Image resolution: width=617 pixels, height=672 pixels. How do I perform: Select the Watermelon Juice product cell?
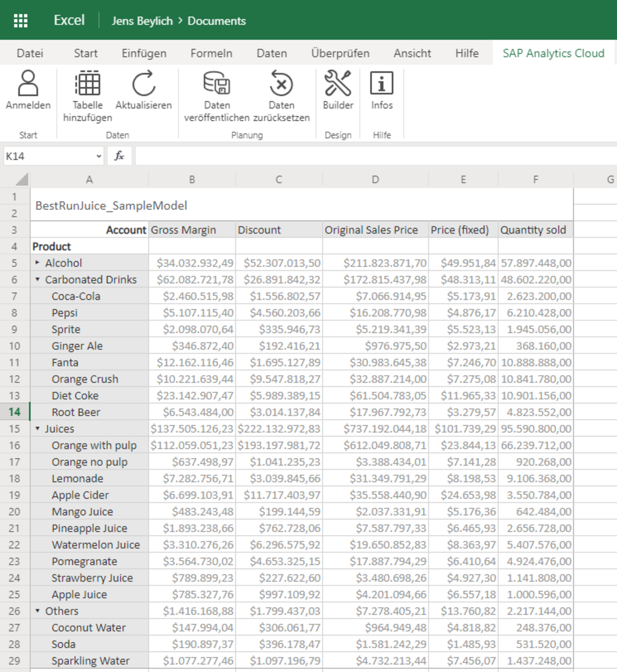coord(89,545)
